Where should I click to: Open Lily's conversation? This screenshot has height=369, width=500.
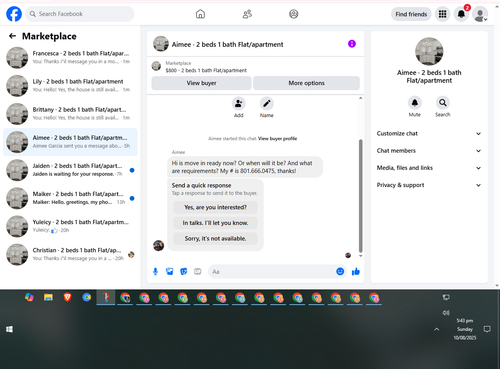(70, 86)
